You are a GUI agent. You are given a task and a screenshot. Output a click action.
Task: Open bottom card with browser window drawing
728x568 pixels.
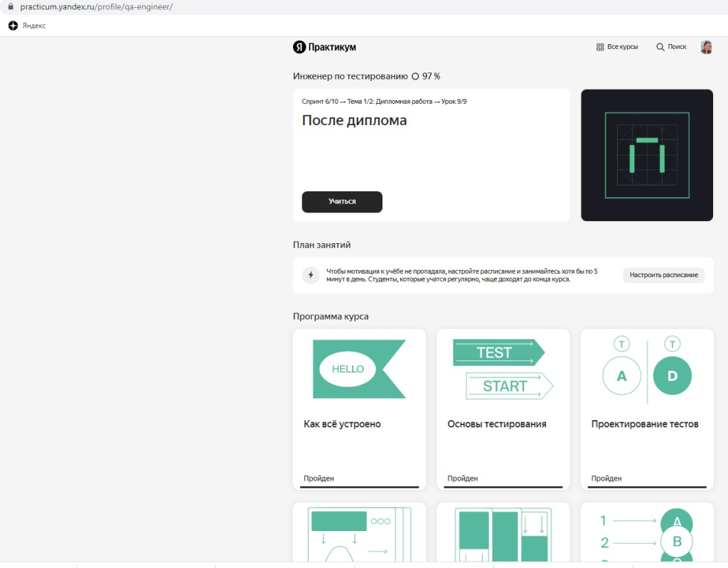[359, 532]
